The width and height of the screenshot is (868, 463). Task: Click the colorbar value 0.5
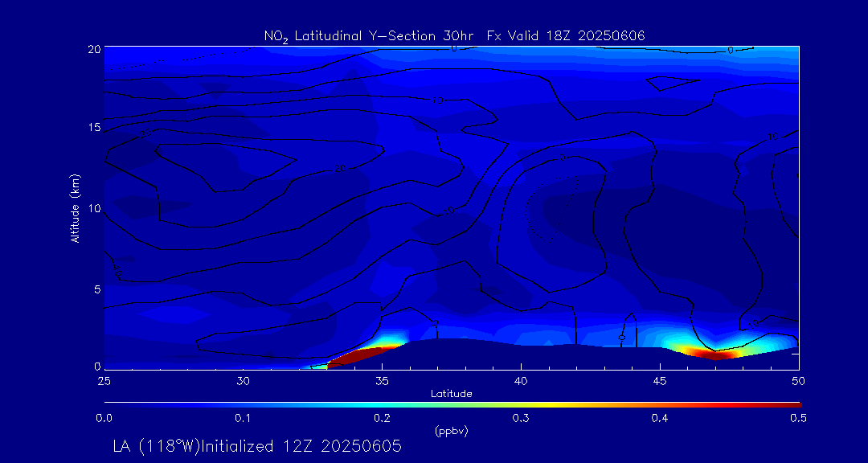(798, 419)
